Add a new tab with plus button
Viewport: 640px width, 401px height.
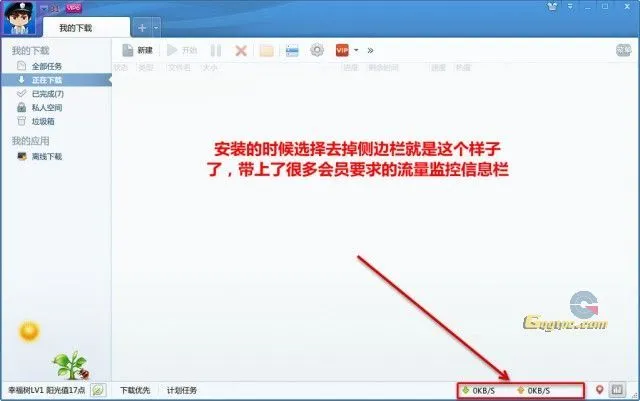pyautogui.click(x=142, y=28)
